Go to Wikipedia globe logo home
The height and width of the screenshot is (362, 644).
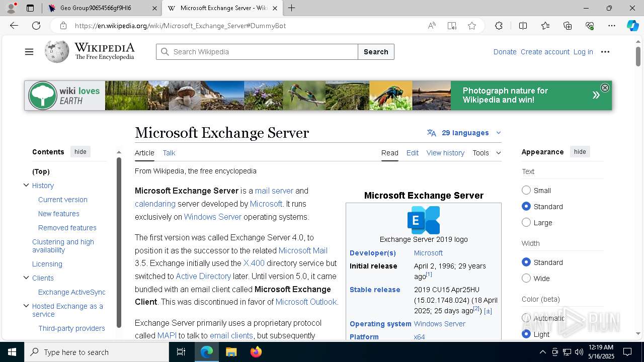tap(57, 52)
